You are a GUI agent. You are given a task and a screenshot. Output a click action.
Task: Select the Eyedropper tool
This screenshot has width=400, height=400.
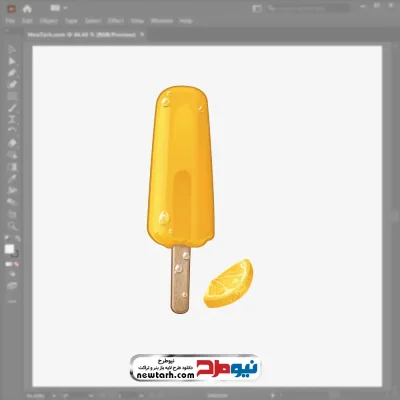pyautogui.click(x=12, y=178)
